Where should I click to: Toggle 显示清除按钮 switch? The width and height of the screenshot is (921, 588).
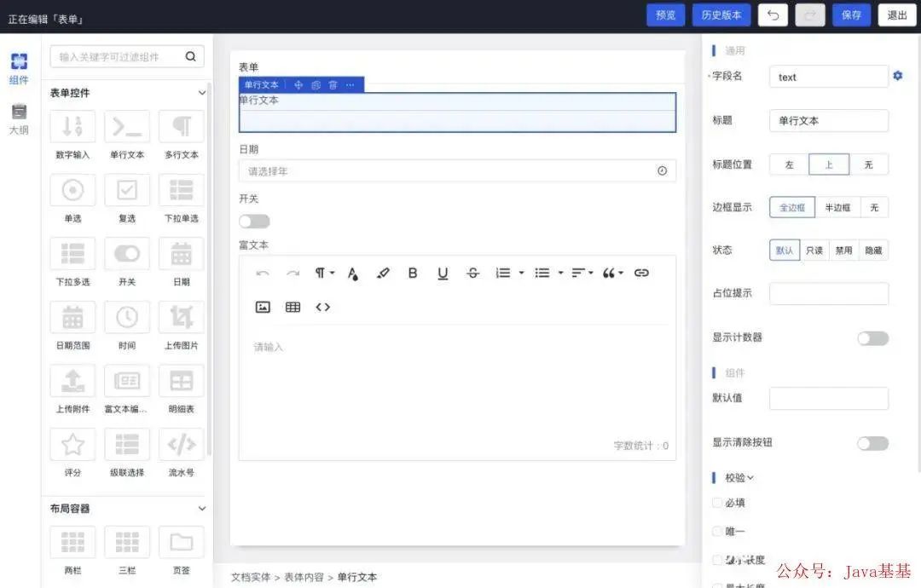click(x=873, y=443)
